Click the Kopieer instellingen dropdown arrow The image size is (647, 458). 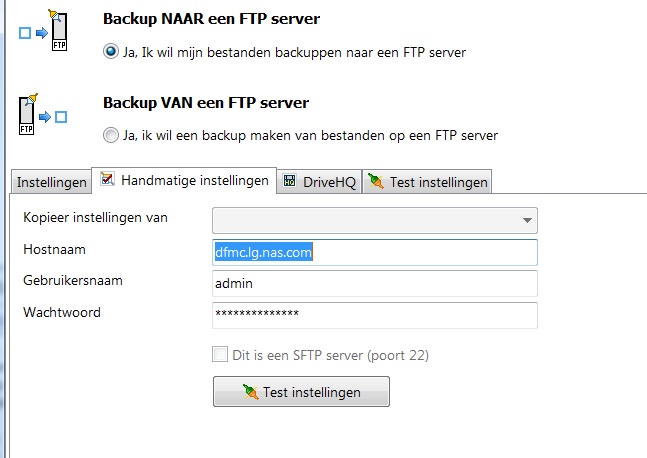(x=527, y=220)
